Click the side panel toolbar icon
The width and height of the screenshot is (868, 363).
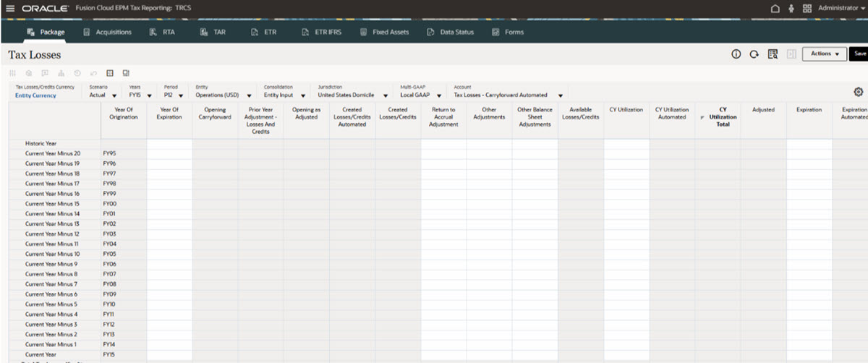127,73
